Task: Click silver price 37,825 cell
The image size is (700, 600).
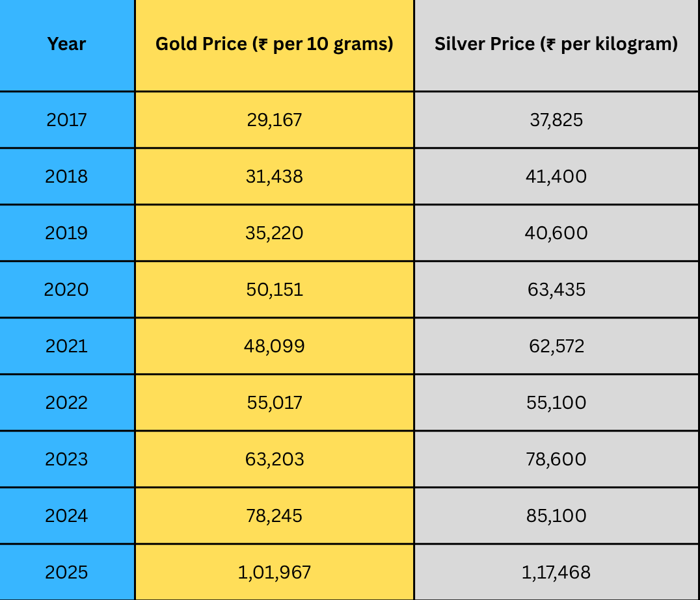Action: click(556, 120)
